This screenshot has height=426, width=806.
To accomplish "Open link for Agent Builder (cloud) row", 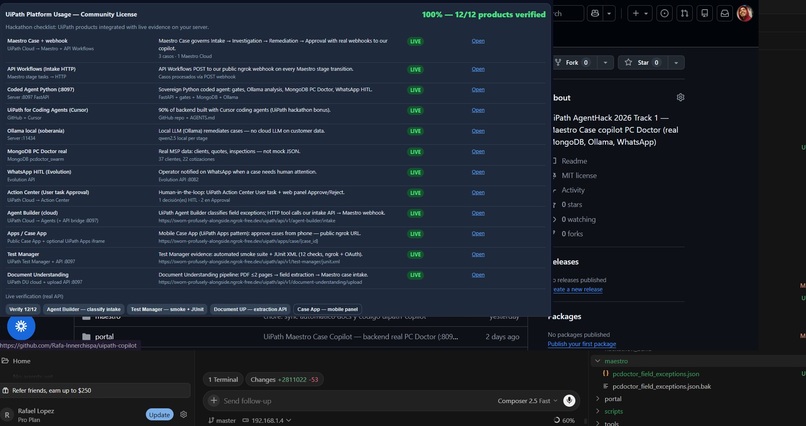I will click(478, 213).
